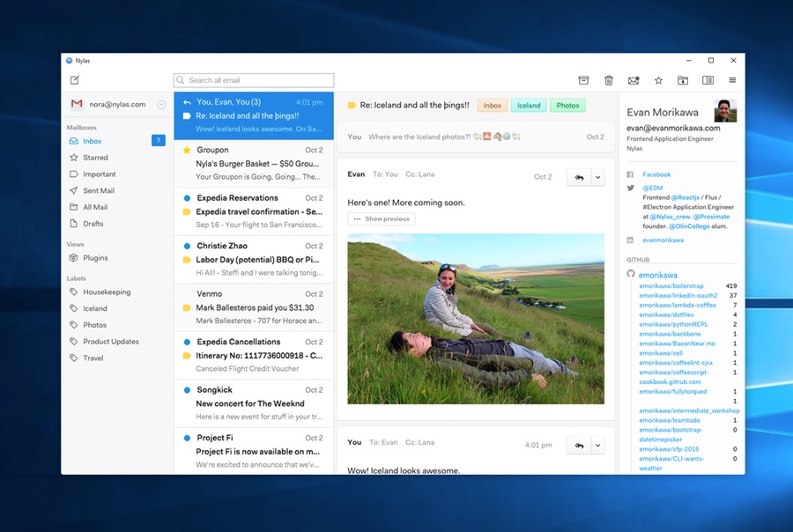
Task: Click the Search all email field
Action: click(x=254, y=80)
